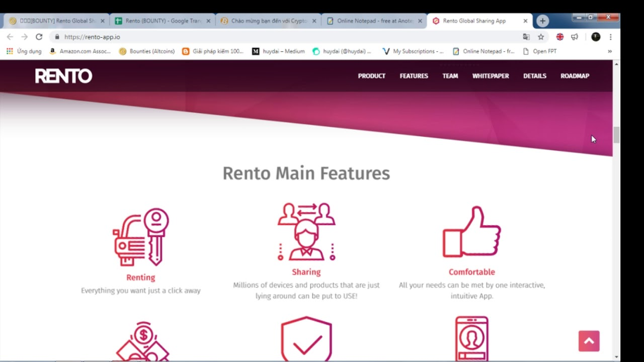Screen dimensions: 644x362
Task: Click the Sharing people icon
Action: point(306,231)
